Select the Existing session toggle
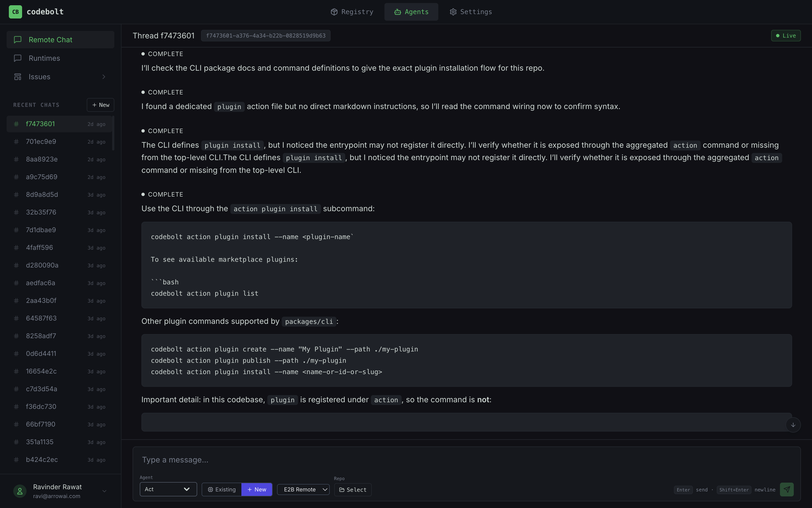 click(222, 490)
